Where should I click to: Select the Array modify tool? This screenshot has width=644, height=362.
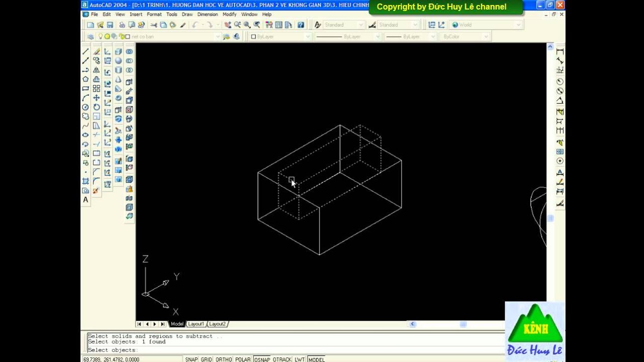(x=96, y=88)
